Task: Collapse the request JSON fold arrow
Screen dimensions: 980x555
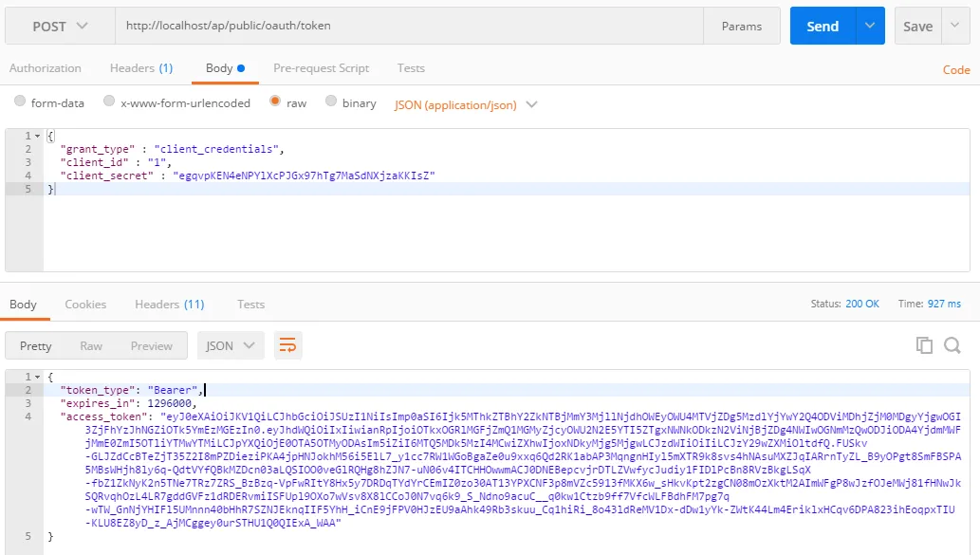Action: pyautogui.click(x=37, y=137)
